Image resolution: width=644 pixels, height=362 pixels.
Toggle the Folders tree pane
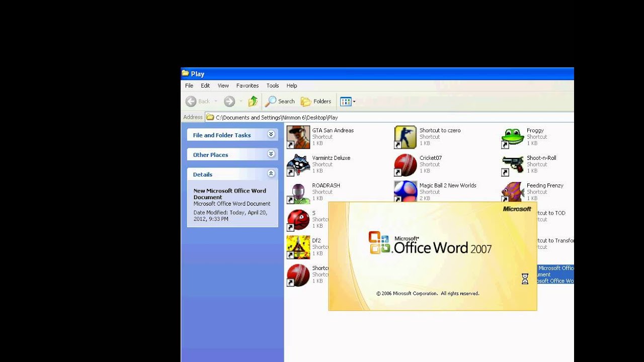(316, 102)
